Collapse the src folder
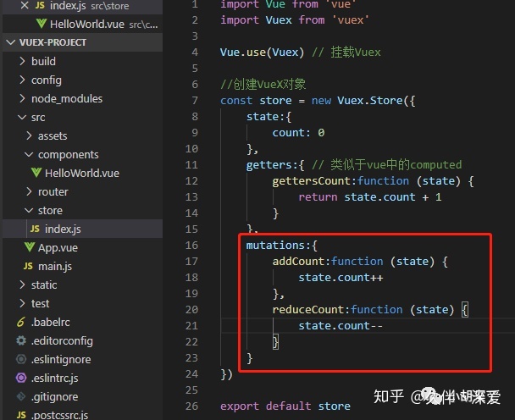 (x=22, y=117)
